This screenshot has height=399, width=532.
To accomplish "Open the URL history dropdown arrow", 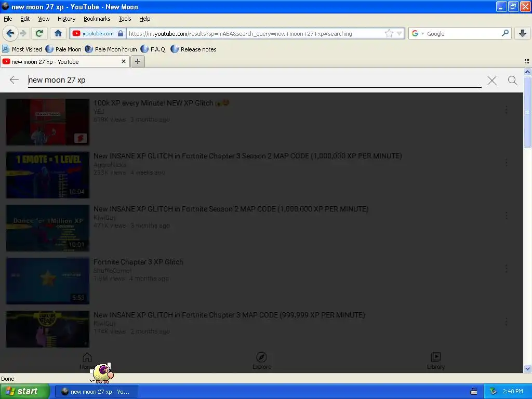I will pos(400,33).
